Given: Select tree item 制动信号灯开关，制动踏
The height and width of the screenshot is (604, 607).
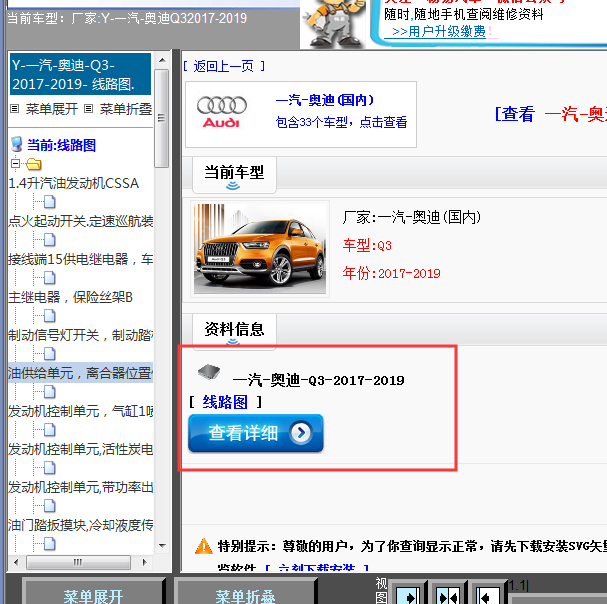Looking at the screenshot, I should [x=81, y=335].
